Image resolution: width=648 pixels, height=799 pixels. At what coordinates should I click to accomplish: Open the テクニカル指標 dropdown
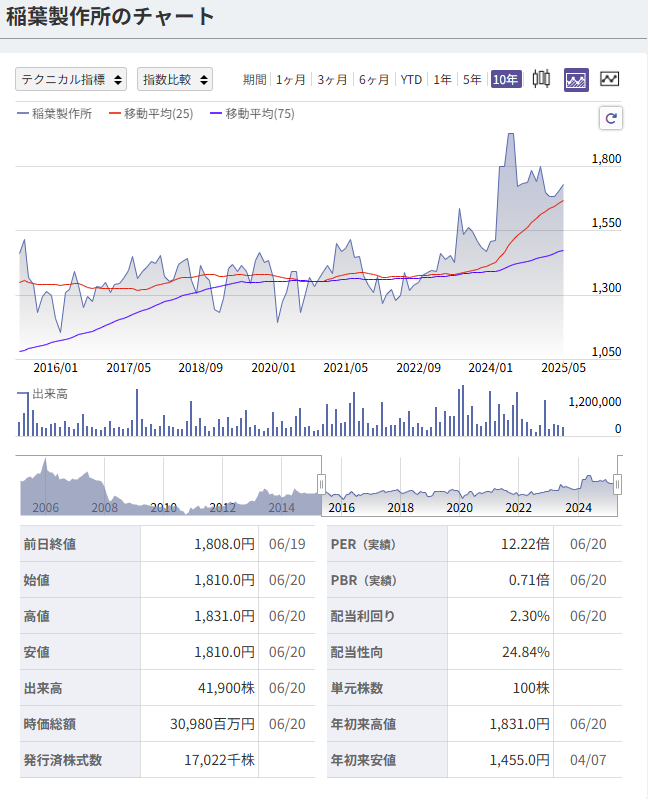pos(71,79)
